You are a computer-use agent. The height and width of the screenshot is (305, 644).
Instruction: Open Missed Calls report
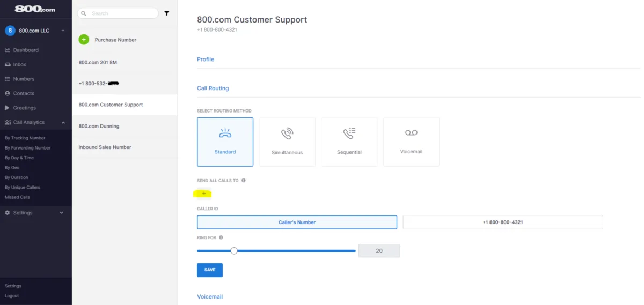click(18, 197)
